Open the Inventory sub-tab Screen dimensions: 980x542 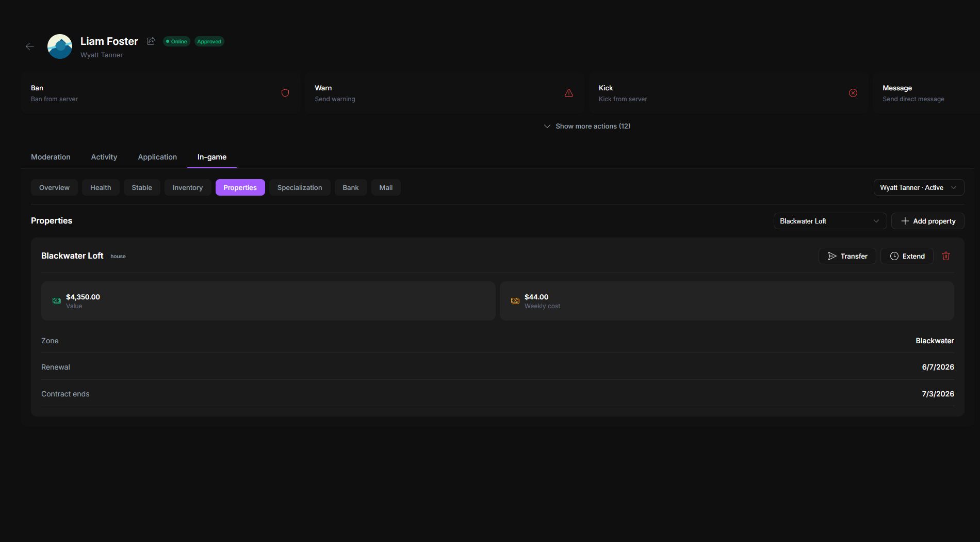(188, 187)
